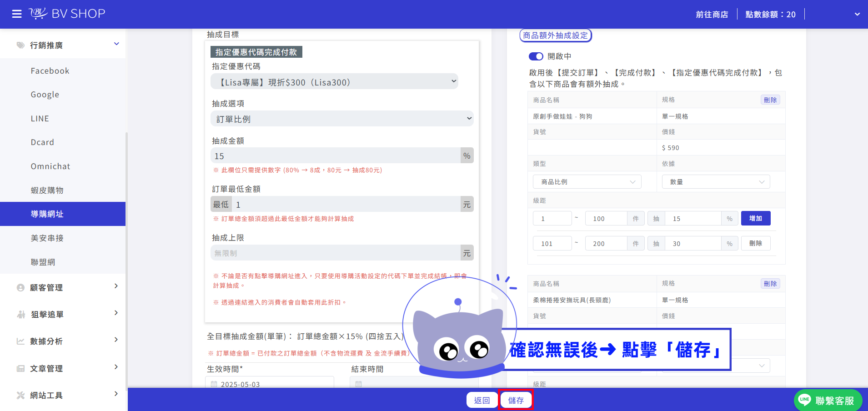Click the 聯繫客服 contact button
868x411 pixels.
(828, 400)
